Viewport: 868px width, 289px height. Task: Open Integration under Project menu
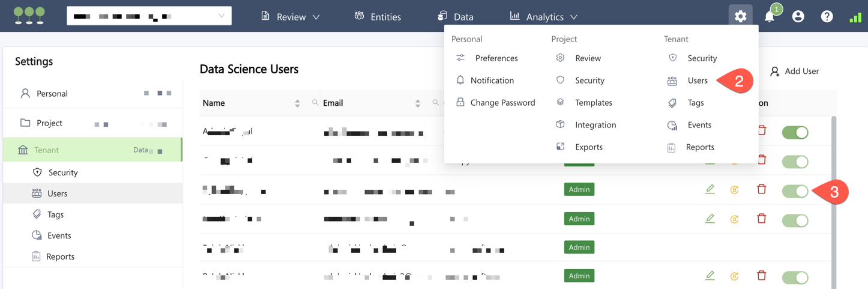[x=595, y=125]
